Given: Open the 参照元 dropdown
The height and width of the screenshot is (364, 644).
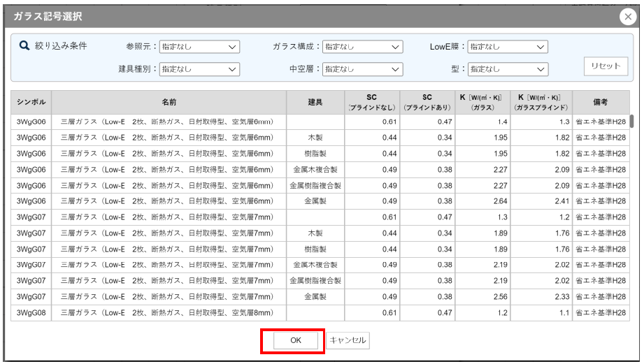Looking at the screenshot, I should (199, 47).
